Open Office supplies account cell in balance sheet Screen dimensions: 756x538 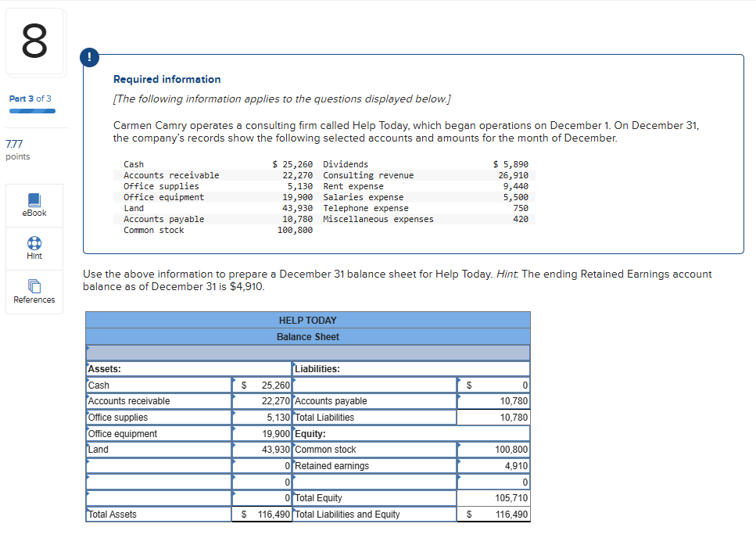point(159,418)
